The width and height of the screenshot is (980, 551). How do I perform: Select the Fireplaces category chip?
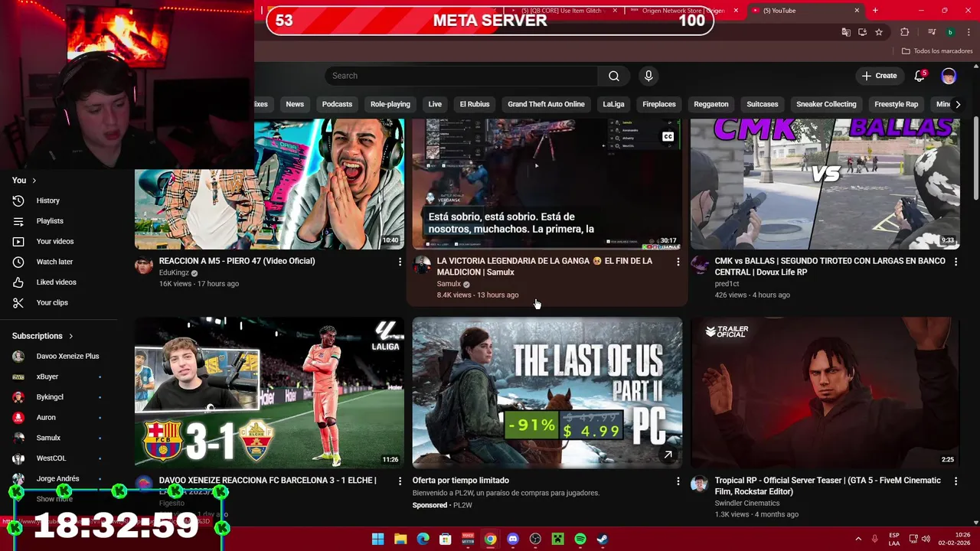659,104
